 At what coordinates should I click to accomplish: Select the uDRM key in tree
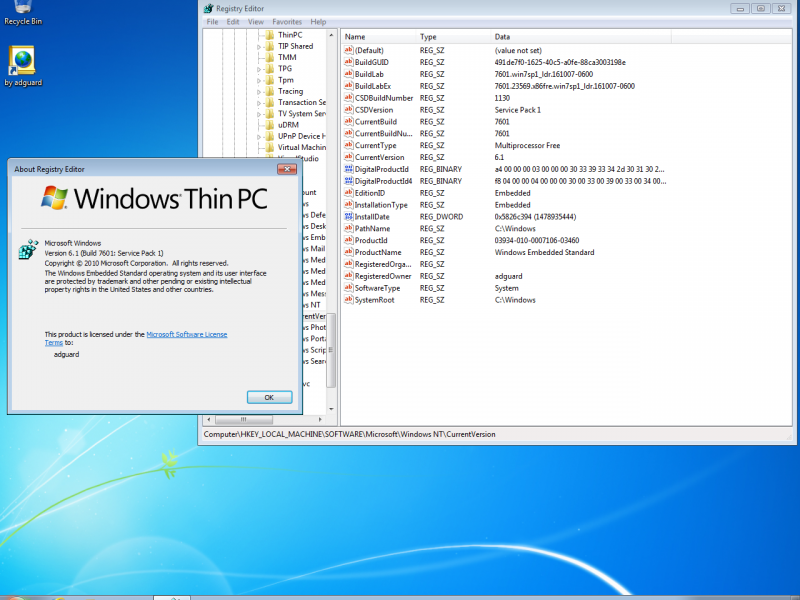point(288,124)
